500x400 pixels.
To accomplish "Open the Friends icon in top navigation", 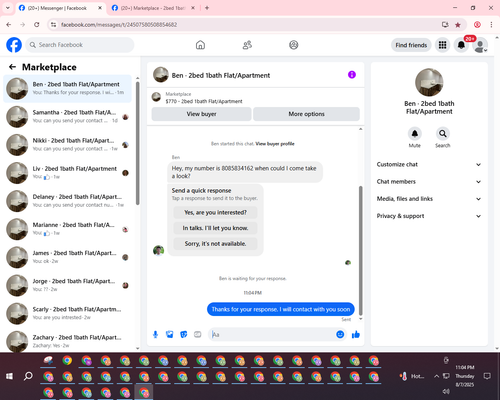I will [x=247, y=45].
